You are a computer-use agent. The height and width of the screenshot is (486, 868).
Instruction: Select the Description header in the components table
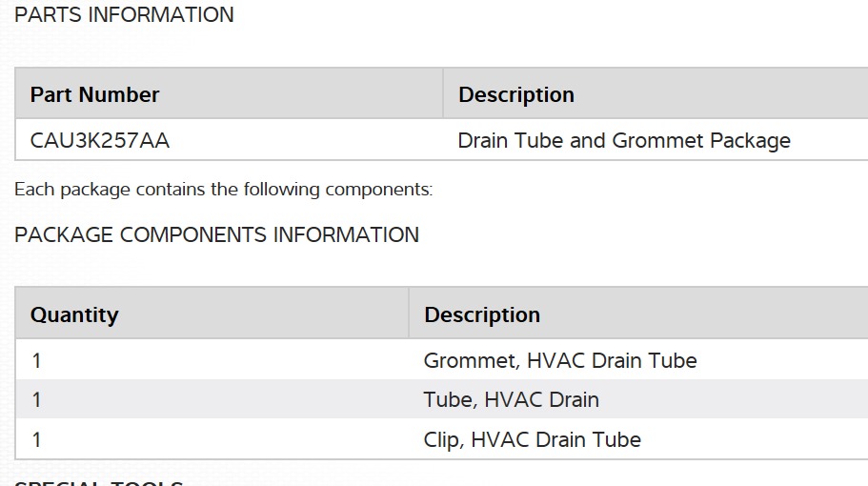coord(481,314)
